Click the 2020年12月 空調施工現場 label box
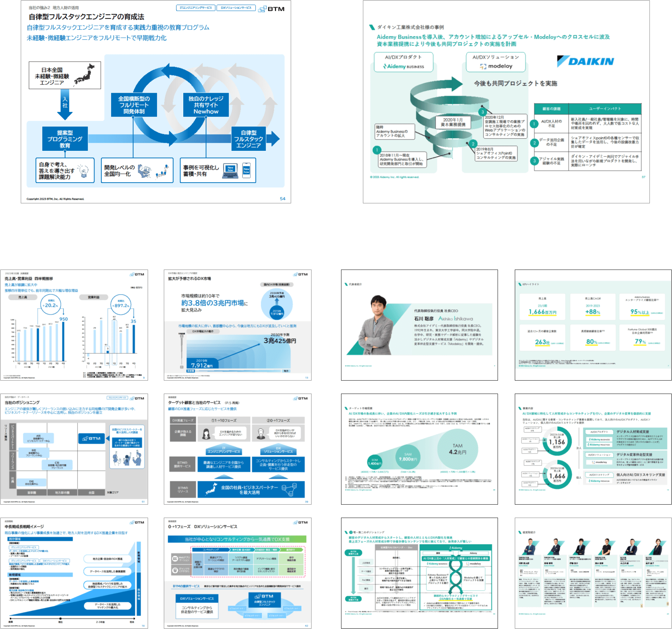The width and height of the screenshot is (672, 629). pyautogui.click(x=505, y=126)
